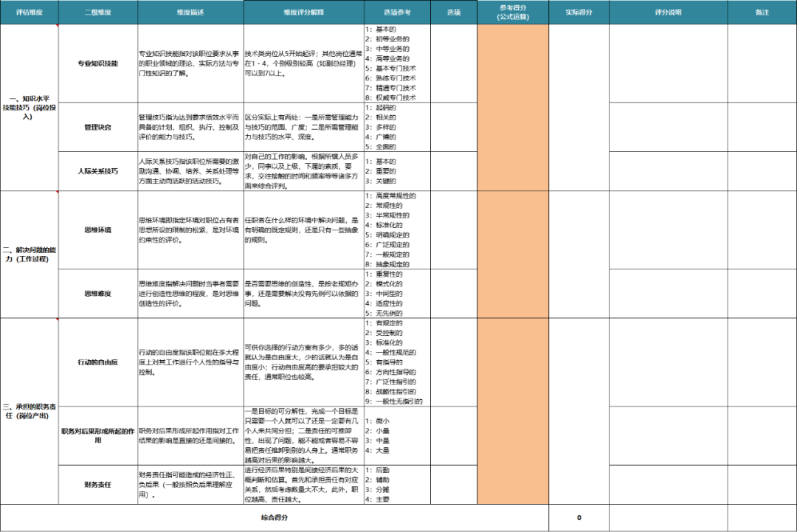This screenshot has height=532, width=797.
Task: Select the 一、知识水平技能技巧 category cell
Action: coord(29,108)
